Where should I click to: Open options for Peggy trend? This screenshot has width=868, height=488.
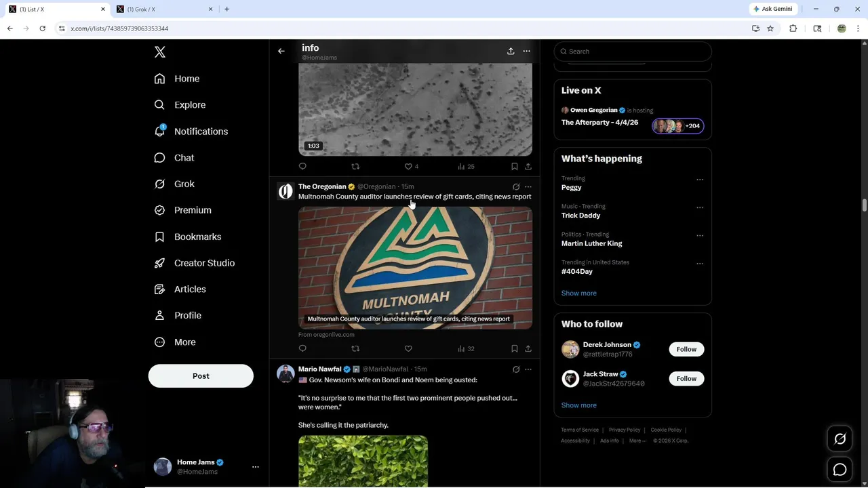(x=700, y=180)
